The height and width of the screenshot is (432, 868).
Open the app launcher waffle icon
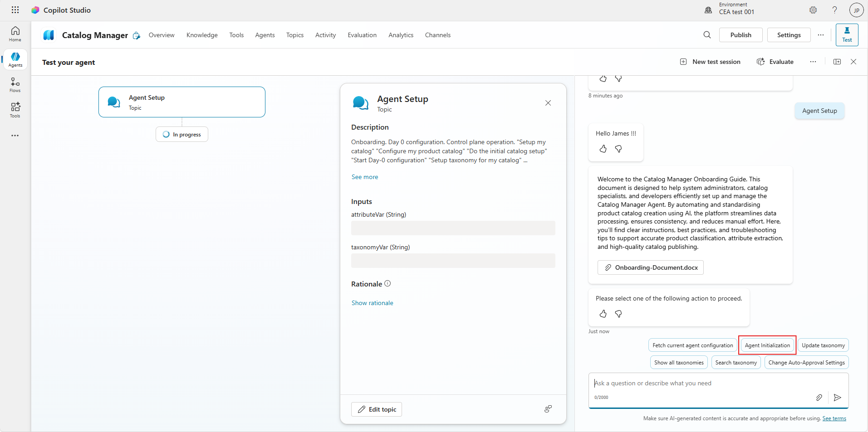pyautogui.click(x=15, y=10)
